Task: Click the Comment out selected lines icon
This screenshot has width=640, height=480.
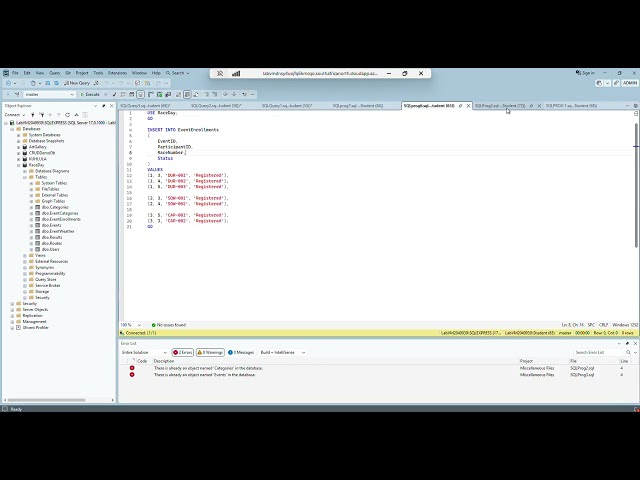Action: [x=207, y=94]
